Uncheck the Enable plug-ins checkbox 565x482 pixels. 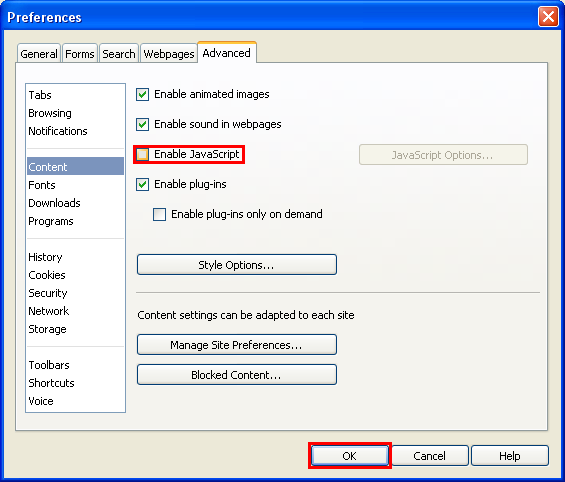[x=142, y=184]
